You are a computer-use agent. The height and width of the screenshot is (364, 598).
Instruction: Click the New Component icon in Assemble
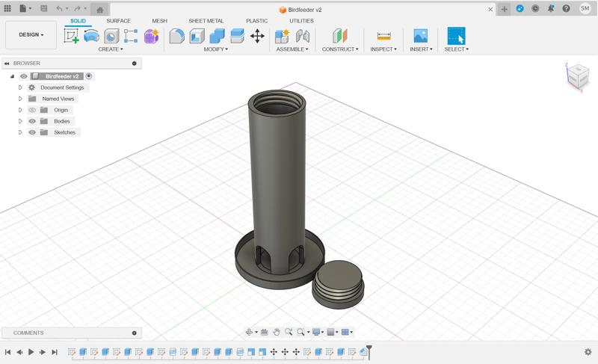coord(282,36)
